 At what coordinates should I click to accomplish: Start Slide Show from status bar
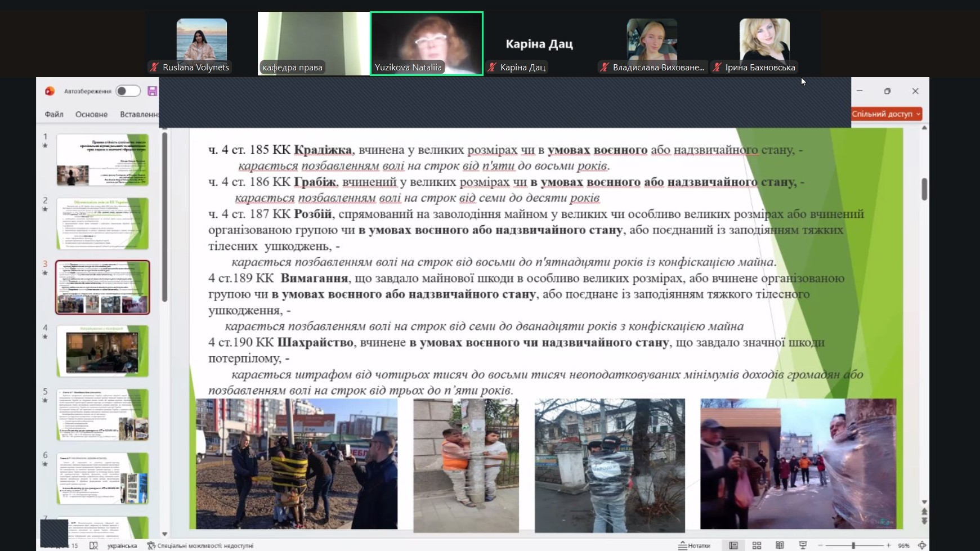(x=803, y=545)
